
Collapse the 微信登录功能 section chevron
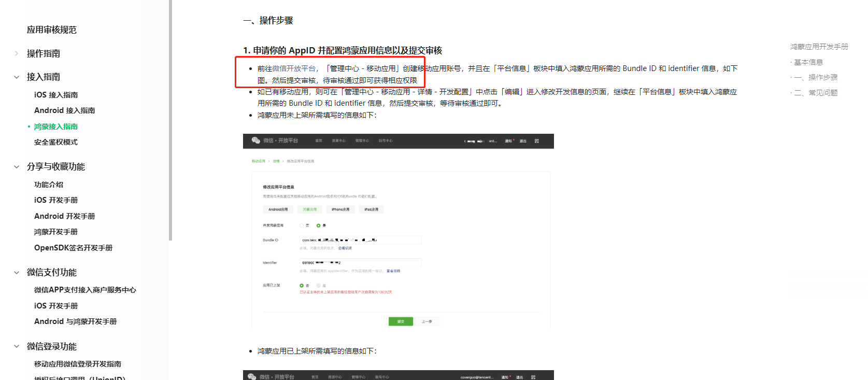[17, 347]
